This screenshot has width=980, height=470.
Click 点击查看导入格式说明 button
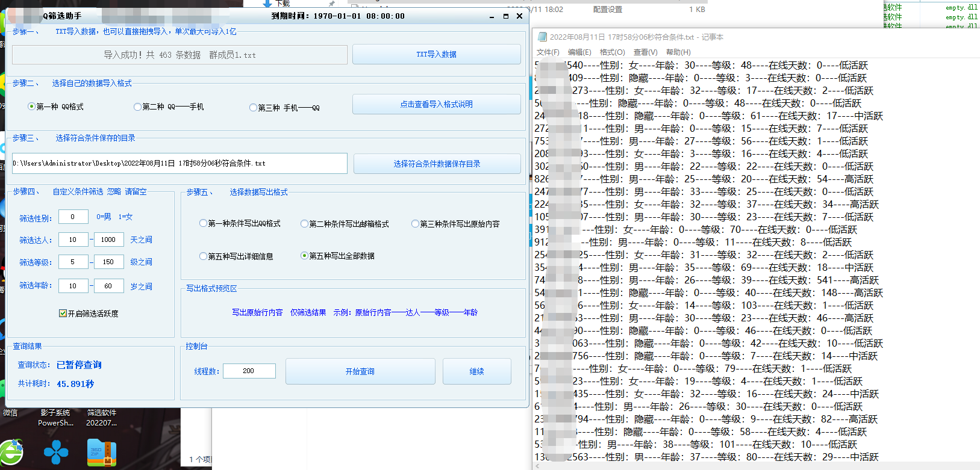pyautogui.click(x=437, y=104)
